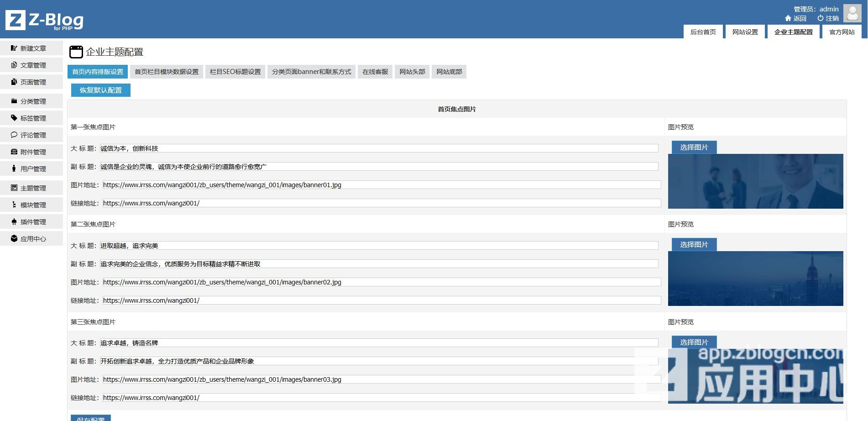Click the 大标题 field containing 进取超越，追求完美
This screenshot has height=421, width=868.
tap(379, 246)
